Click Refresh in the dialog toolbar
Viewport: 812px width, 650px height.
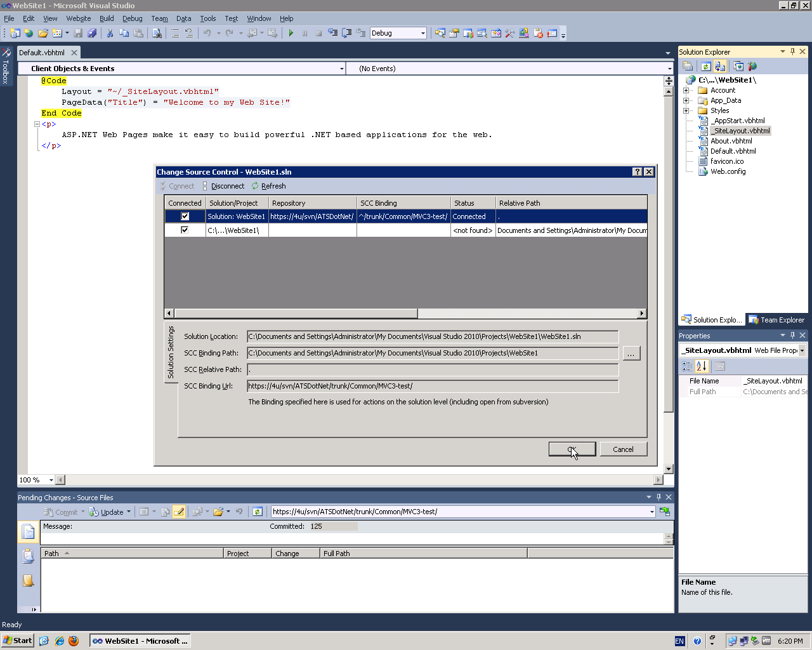[268, 186]
